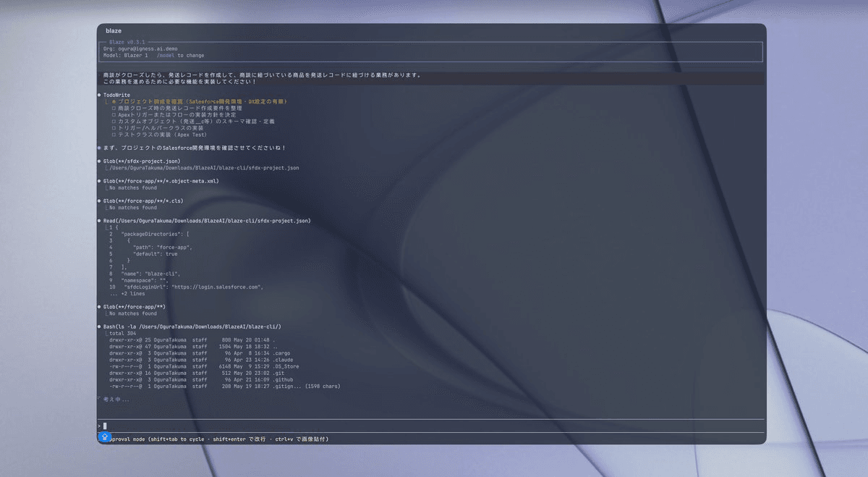868x477 pixels.
Task: Click the Glob result path ending 'sfdx-project.json'
Action: tap(203, 168)
